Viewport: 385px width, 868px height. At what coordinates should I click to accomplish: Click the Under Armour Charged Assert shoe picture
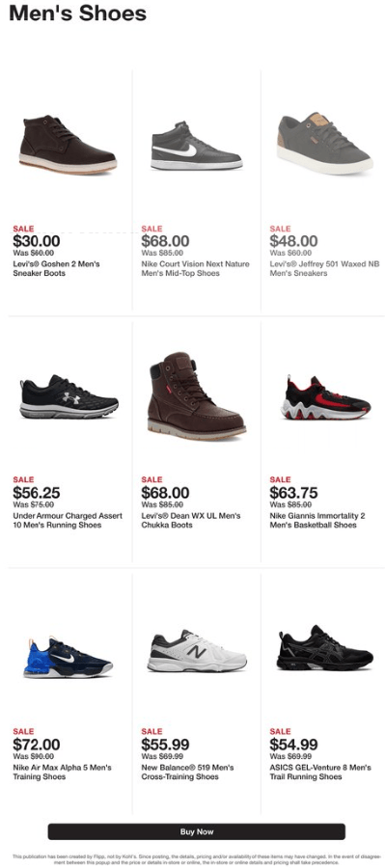click(69, 397)
